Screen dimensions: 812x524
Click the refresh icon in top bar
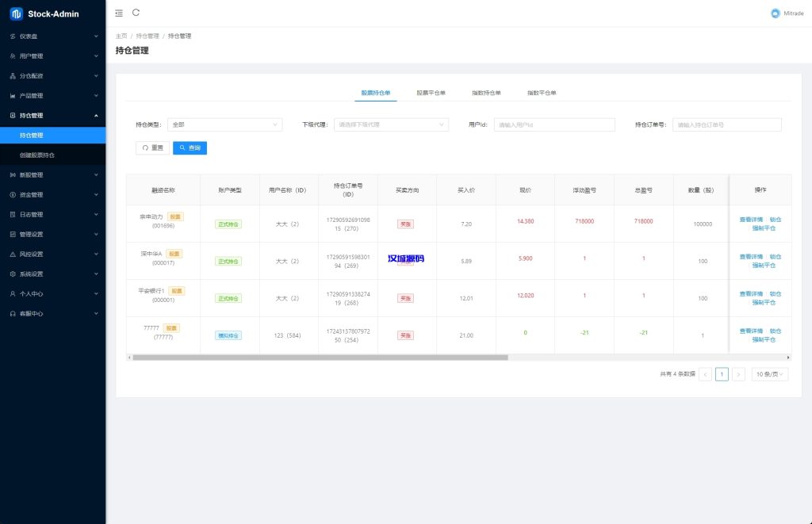tap(136, 13)
